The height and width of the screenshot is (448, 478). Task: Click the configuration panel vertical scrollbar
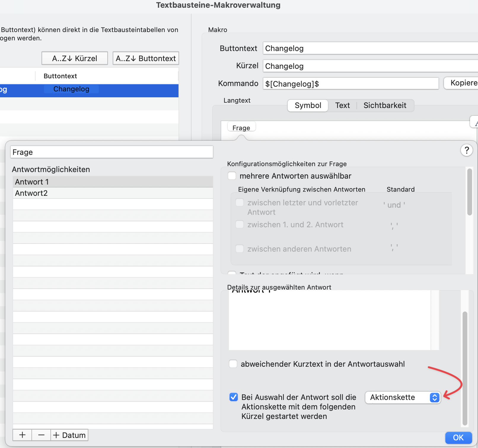tap(469, 192)
